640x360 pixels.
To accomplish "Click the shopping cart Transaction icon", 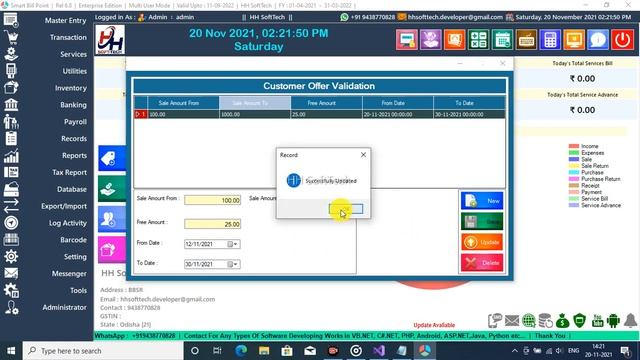I will [x=11, y=37].
